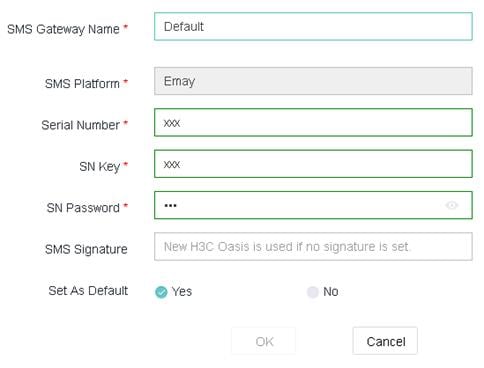Focus the SMS Gateway Name field
The width and height of the screenshot is (484, 368).
313,26
